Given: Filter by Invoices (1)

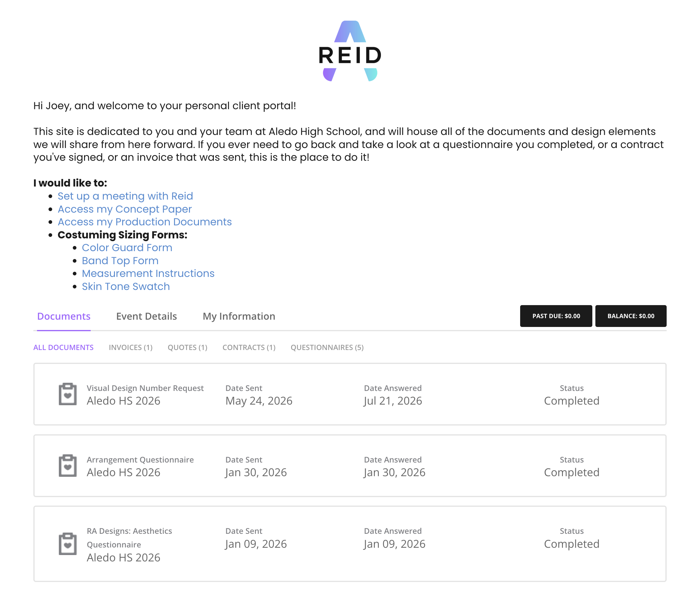Looking at the screenshot, I should (130, 347).
